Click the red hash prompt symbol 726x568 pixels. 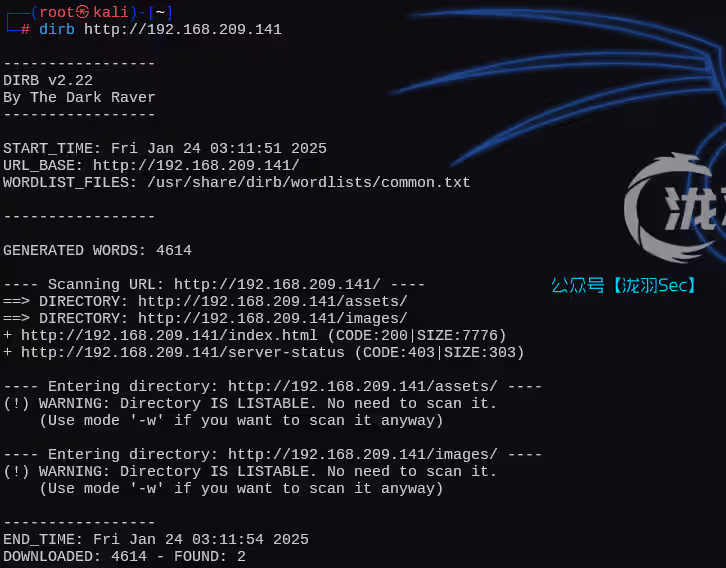click(25, 30)
